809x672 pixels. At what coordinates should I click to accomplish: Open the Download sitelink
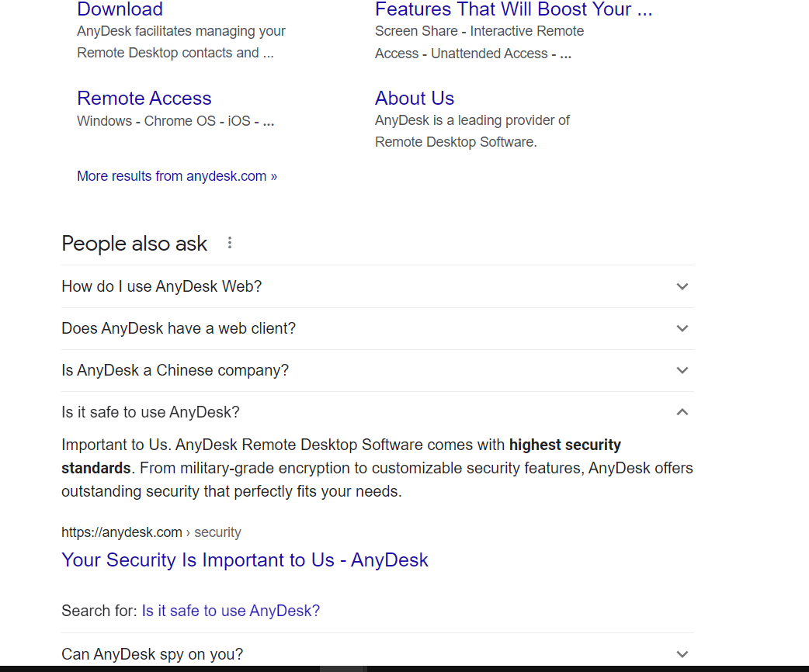point(120,9)
